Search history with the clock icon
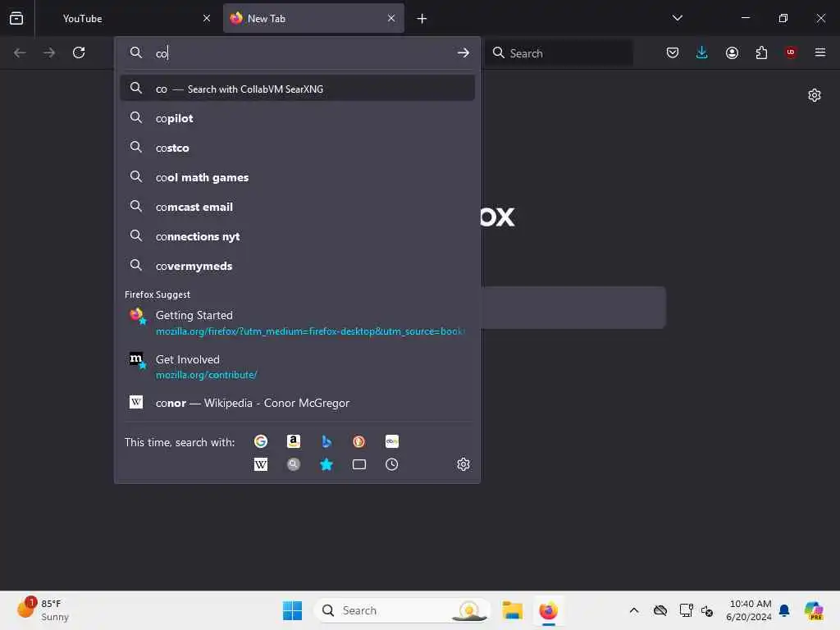Screen dimensions: 840x630 391,464
